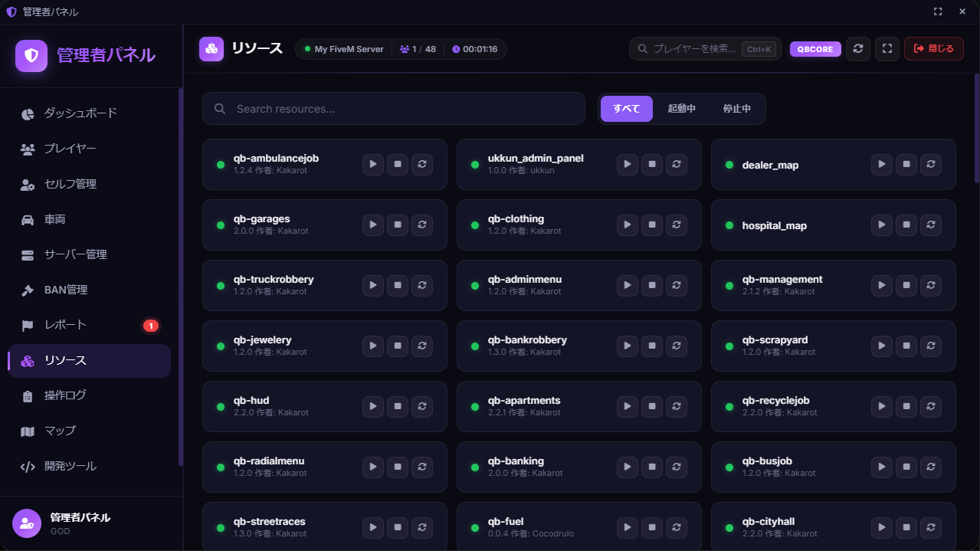Open ダッシュボード in the sidebar

click(x=90, y=113)
